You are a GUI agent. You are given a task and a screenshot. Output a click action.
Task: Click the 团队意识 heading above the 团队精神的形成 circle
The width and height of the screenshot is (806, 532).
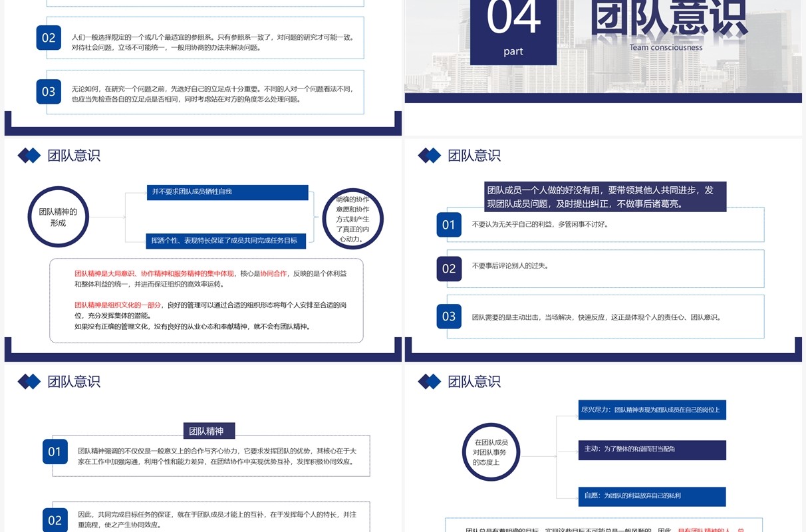click(74, 156)
